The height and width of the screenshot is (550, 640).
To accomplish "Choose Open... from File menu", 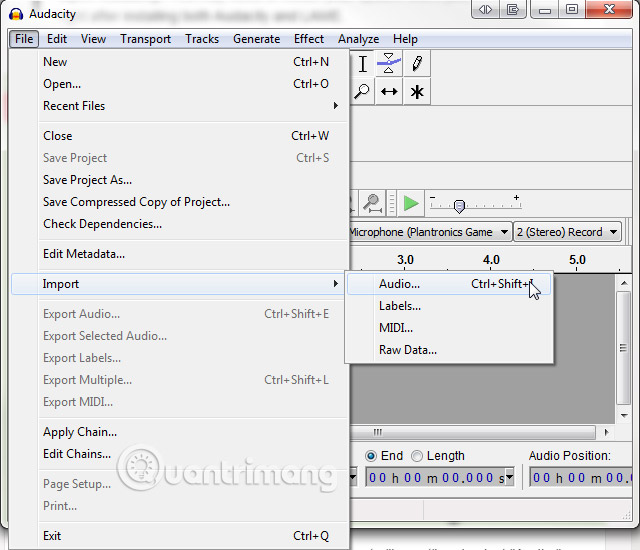I will click(x=180, y=84).
